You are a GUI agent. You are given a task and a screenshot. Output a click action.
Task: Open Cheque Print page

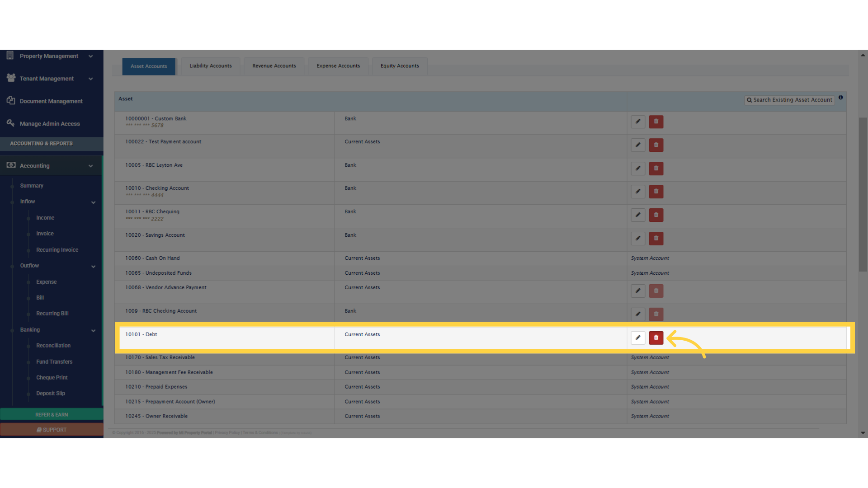coord(52,378)
